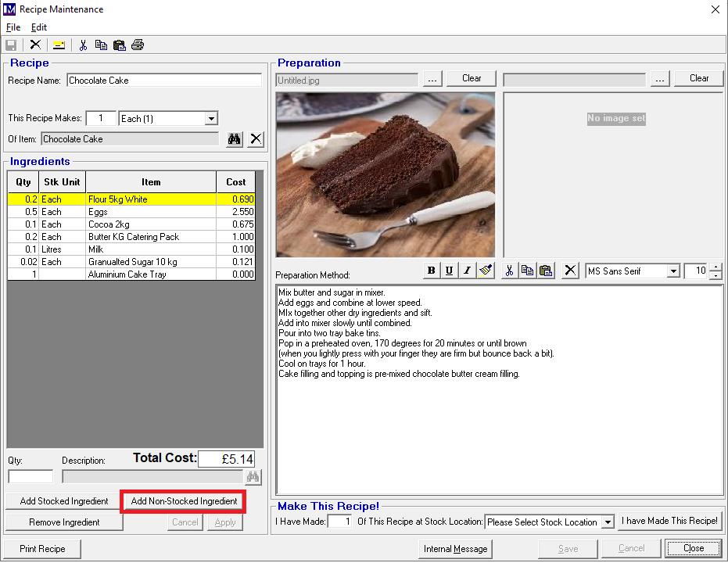The image size is (728, 563).
Task: Toggle Bold in preparation method toolbar
Action: 431,271
